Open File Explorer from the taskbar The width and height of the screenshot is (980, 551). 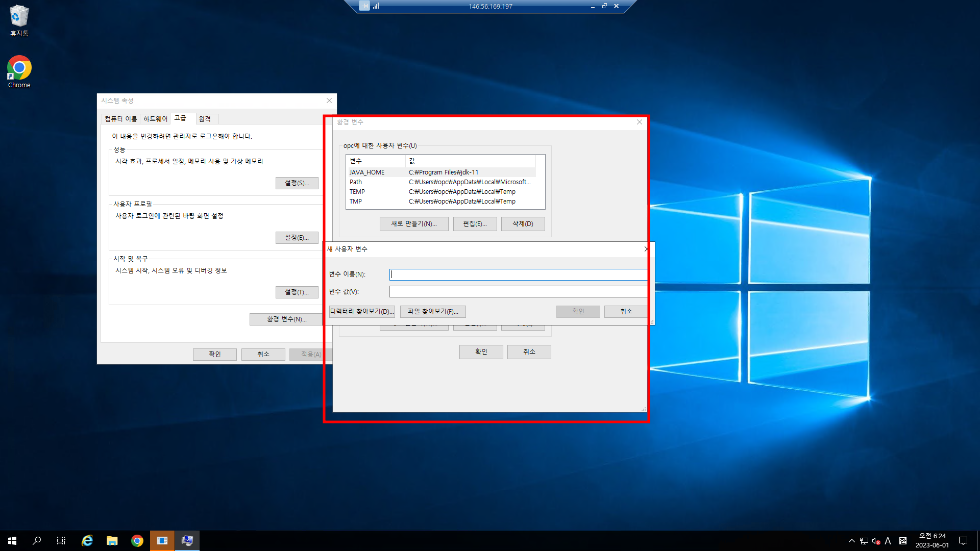112,541
